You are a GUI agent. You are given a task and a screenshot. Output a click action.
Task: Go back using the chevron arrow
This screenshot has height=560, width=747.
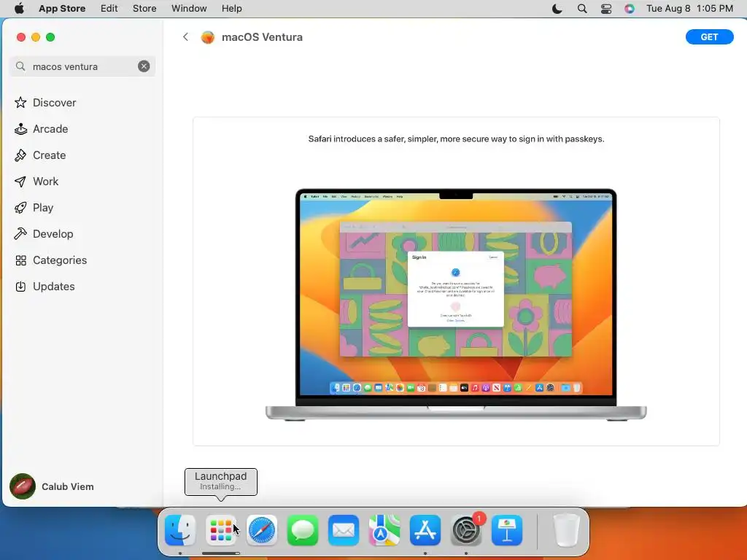click(x=186, y=37)
